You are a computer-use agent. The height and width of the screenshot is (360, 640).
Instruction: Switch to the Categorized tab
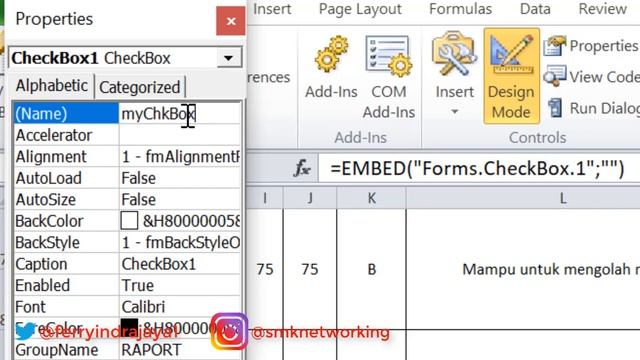(139, 87)
